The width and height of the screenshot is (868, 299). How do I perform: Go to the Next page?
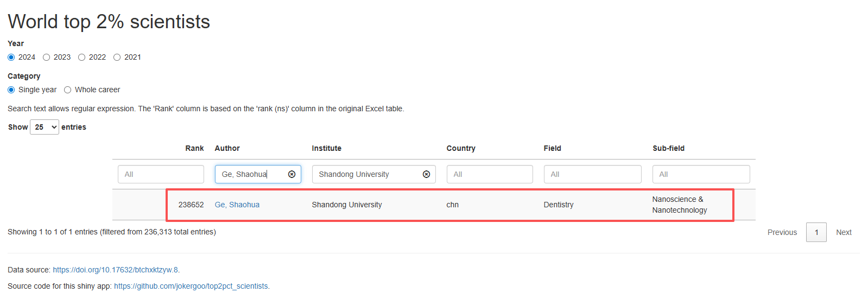tap(844, 232)
